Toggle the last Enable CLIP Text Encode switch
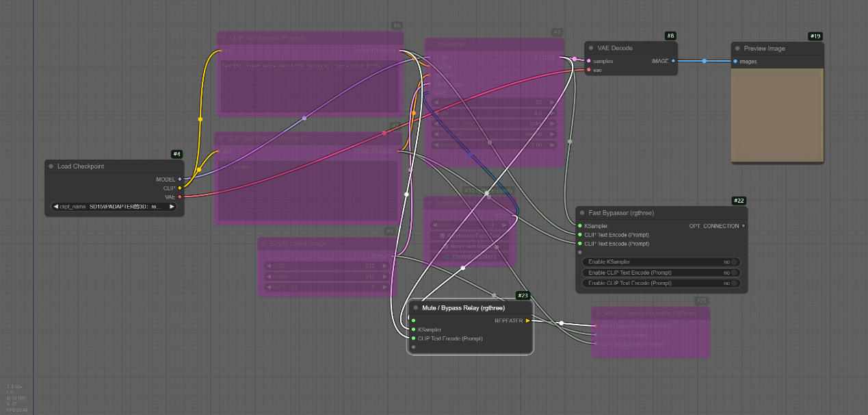This screenshot has height=415, width=868. coord(734,283)
